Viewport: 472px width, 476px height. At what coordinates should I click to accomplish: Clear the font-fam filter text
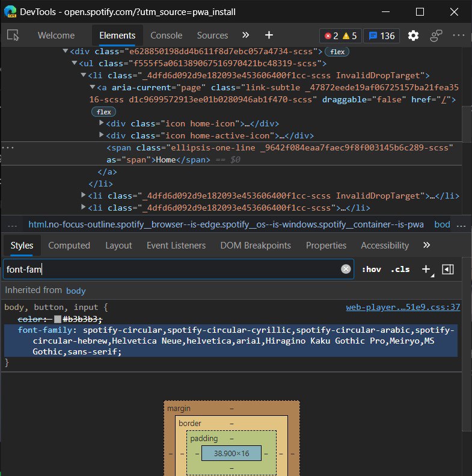[x=346, y=269]
